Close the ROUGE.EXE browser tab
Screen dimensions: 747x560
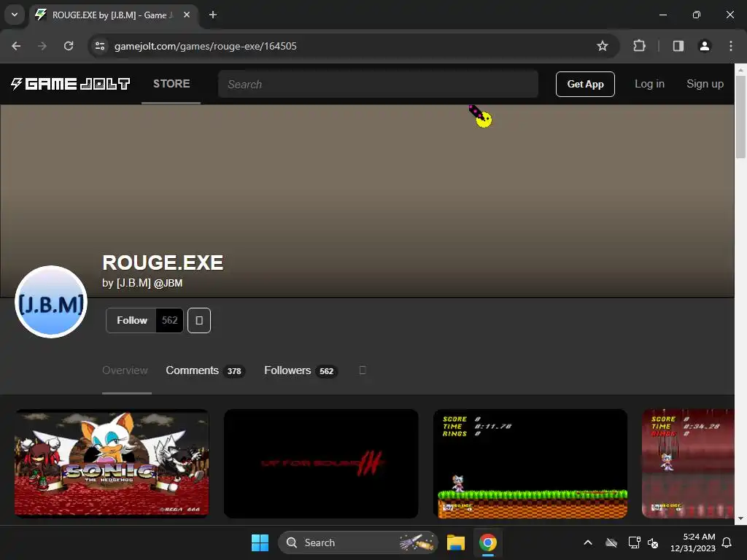point(187,15)
